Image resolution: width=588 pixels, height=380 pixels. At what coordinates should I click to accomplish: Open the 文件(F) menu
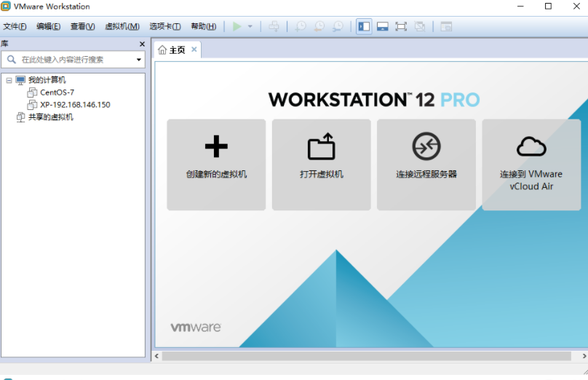point(15,26)
